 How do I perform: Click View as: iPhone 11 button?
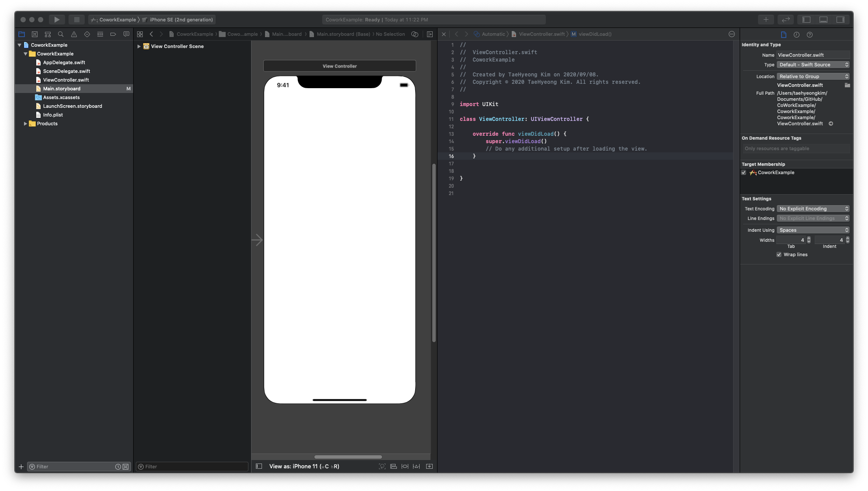[304, 466]
